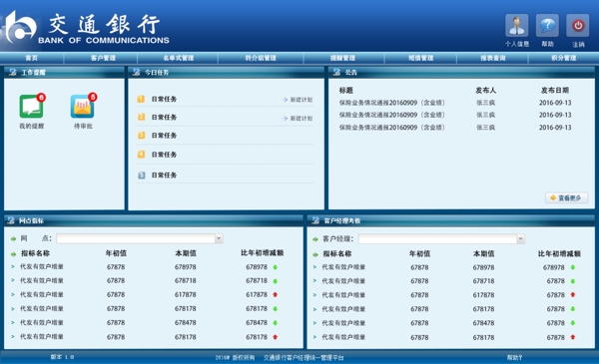599x364 pixels.
Task: Click the number 4 task icon
Action: 141,155
